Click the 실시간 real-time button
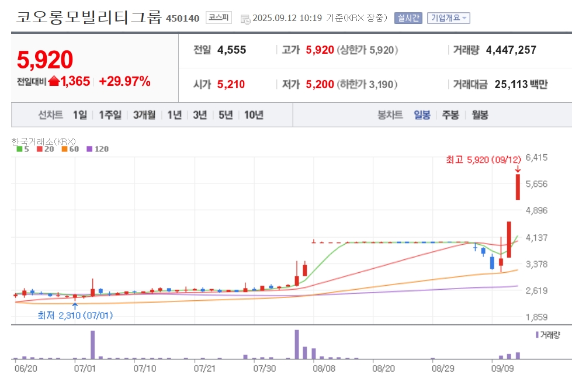 coord(408,18)
